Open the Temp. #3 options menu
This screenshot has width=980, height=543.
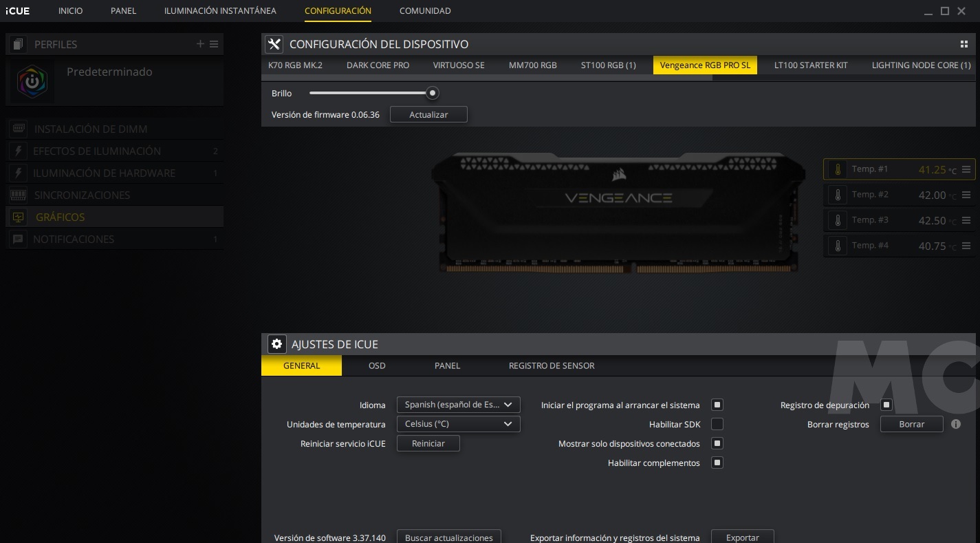pos(966,220)
